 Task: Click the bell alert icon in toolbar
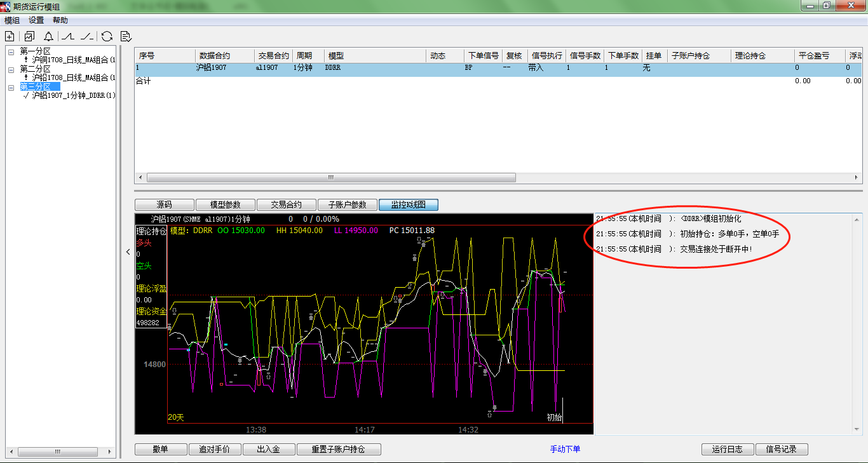(x=48, y=36)
